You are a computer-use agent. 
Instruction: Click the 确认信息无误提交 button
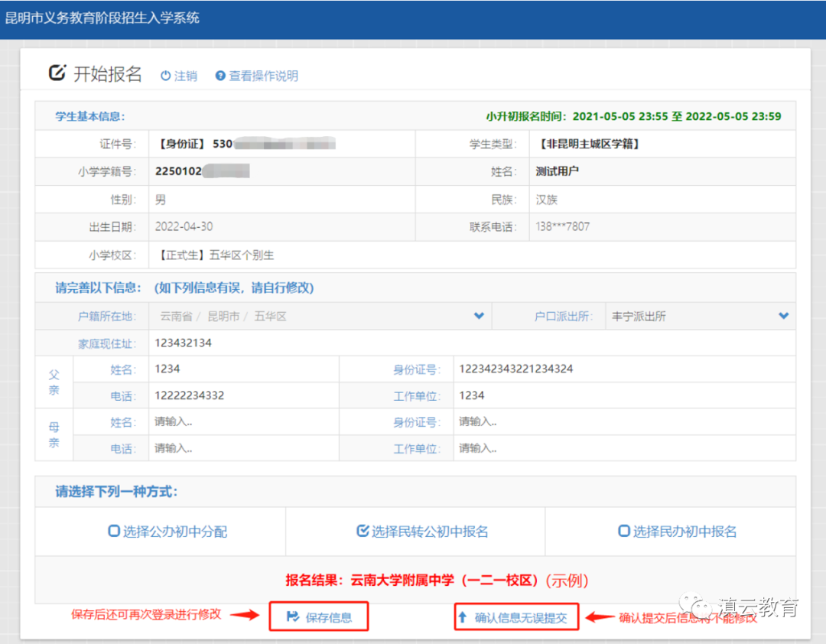pyautogui.click(x=517, y=616)
